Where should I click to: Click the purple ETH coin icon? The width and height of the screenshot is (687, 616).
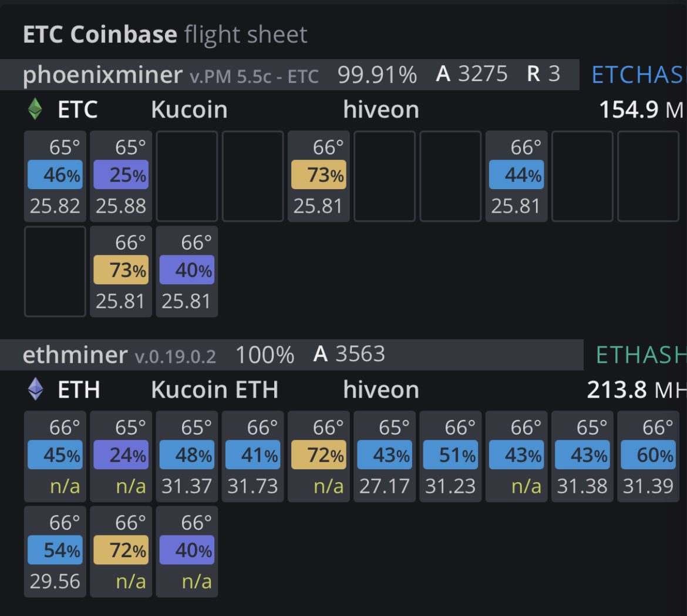pyautogui.click(x=35, y=389)
